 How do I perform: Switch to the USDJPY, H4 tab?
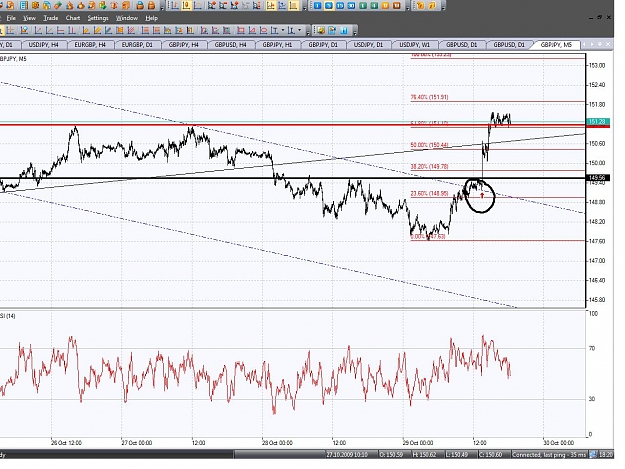(43, 45)
